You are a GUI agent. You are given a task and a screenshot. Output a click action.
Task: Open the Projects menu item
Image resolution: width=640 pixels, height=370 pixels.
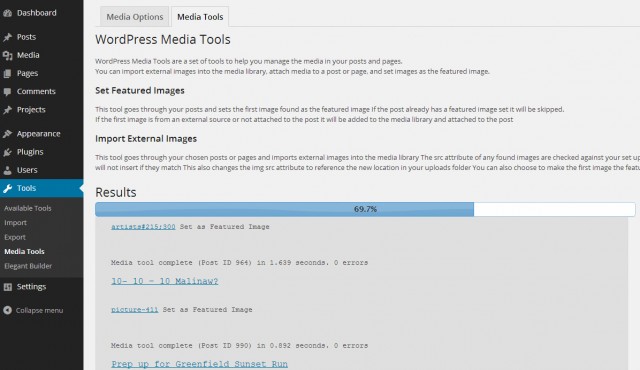31,110
